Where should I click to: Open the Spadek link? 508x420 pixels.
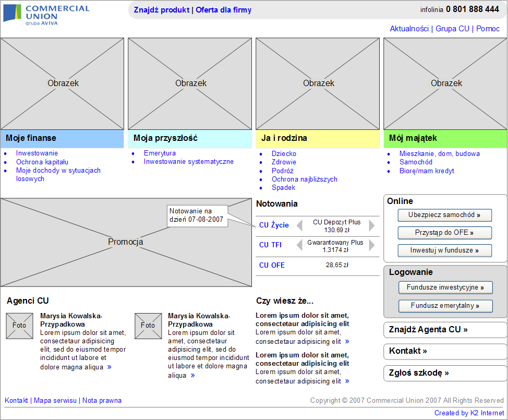coord(284,188)
